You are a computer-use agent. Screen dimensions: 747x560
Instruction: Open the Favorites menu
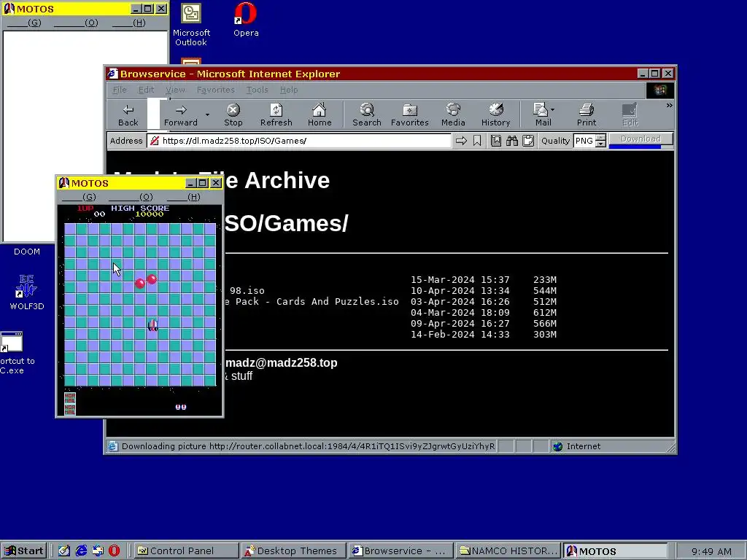pyautogui.click(x=215, y=90)
